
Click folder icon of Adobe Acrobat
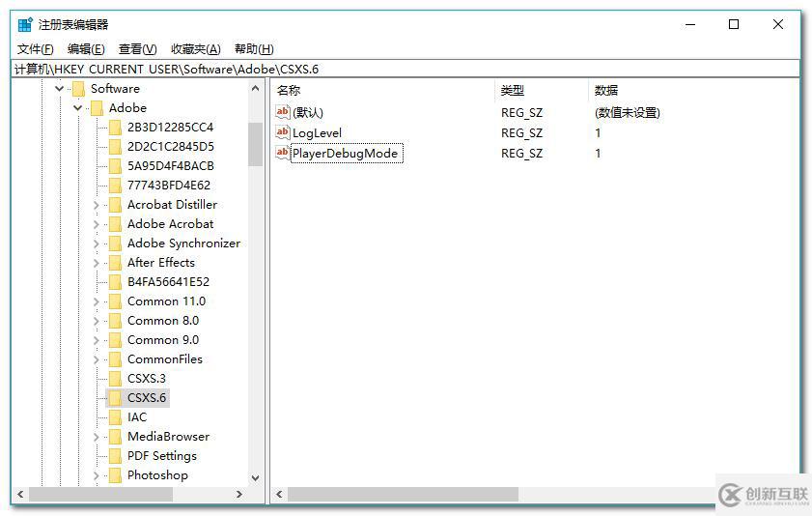115,224
